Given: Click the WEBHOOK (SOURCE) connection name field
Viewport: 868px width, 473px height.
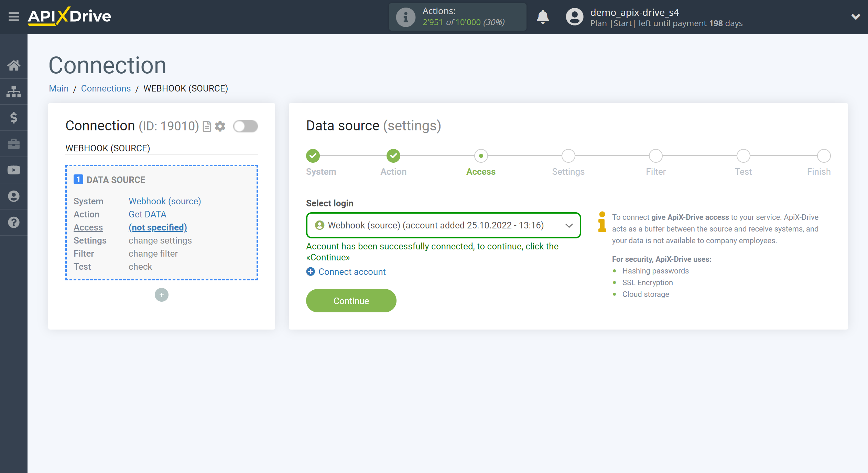Looking at the screenshot, I should (162, 148).
